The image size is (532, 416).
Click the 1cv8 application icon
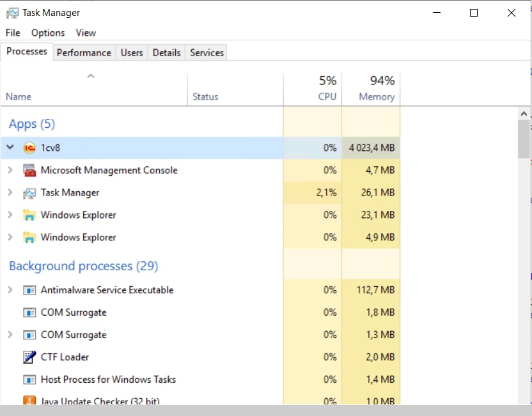click(29, 148)
